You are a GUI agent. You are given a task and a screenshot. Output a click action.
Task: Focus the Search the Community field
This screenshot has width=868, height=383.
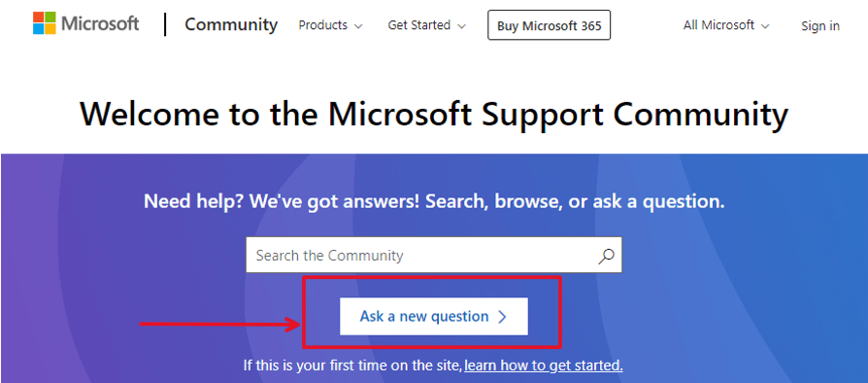(434, 255)
